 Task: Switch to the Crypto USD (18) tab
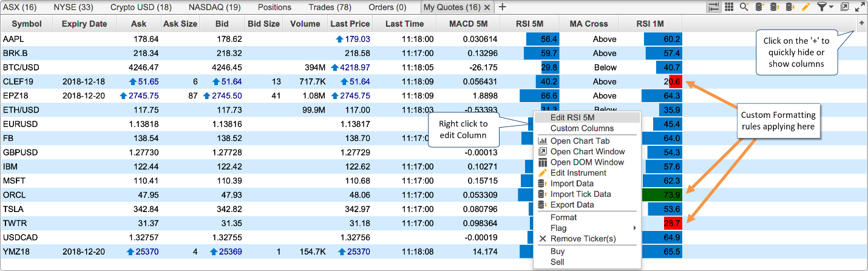pyautogui.click(x=141, y=7)
